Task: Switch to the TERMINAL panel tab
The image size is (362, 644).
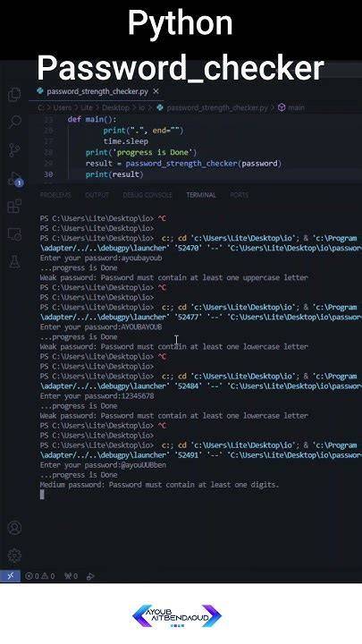Action: (x=201, y=195)
